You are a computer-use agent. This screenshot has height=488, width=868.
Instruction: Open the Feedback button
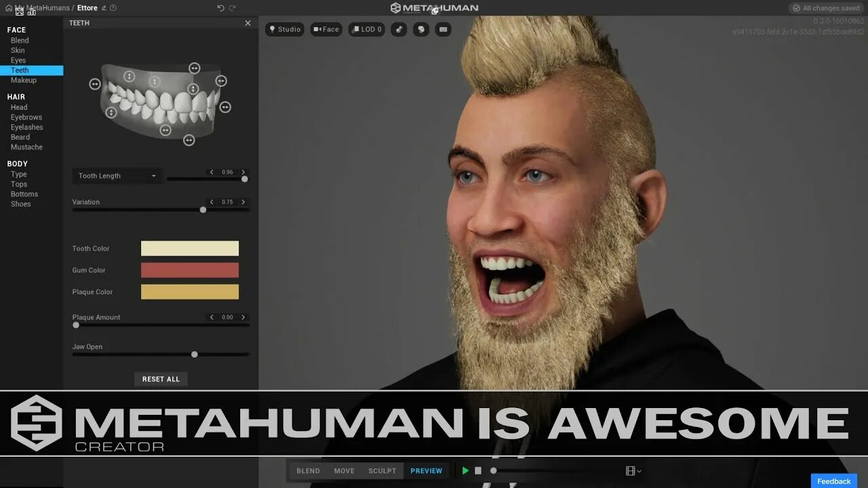coord(834,481)
